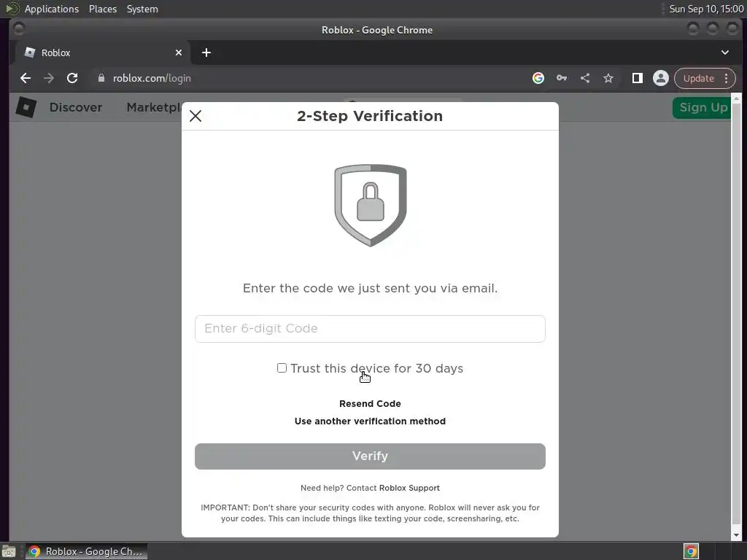The height and width of the screenshot is (560, 747).
Task: Click the scrollbar down arrow
Action: click(736, 535)
